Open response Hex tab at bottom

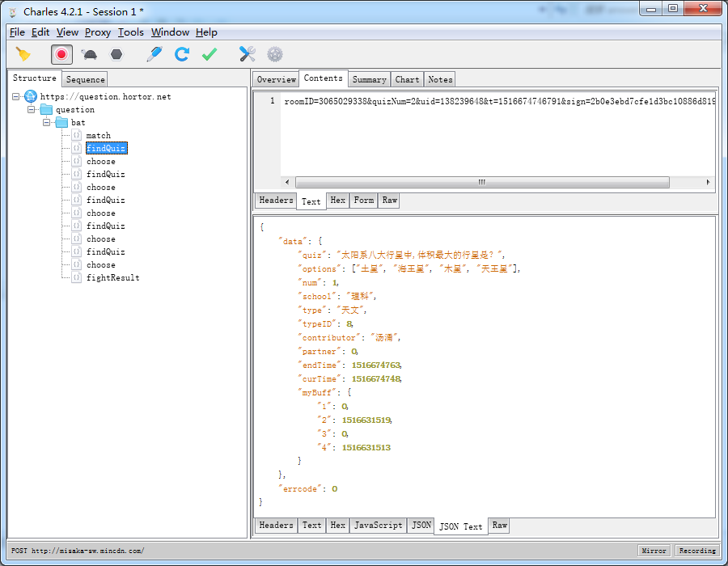(x=337, y=526)
